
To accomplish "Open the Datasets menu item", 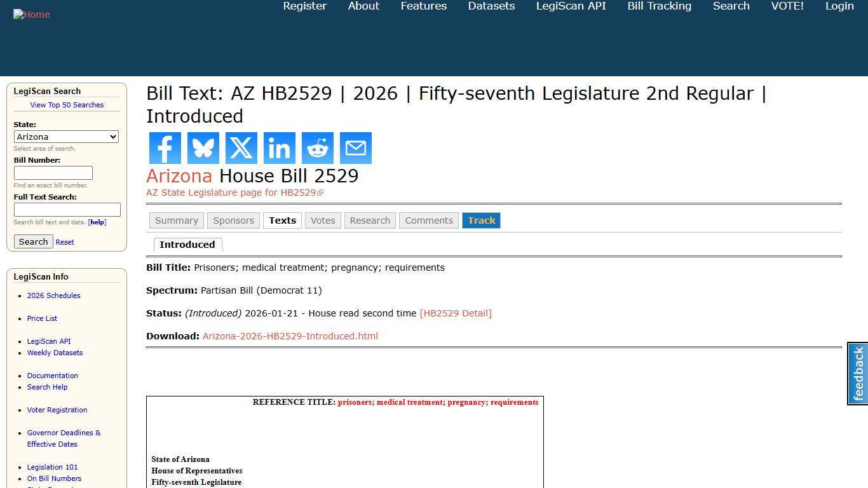I will 491,6.
